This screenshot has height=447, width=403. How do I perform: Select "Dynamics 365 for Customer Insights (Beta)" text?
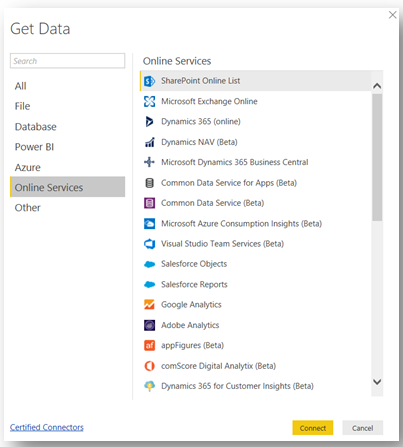pos(237,386)
